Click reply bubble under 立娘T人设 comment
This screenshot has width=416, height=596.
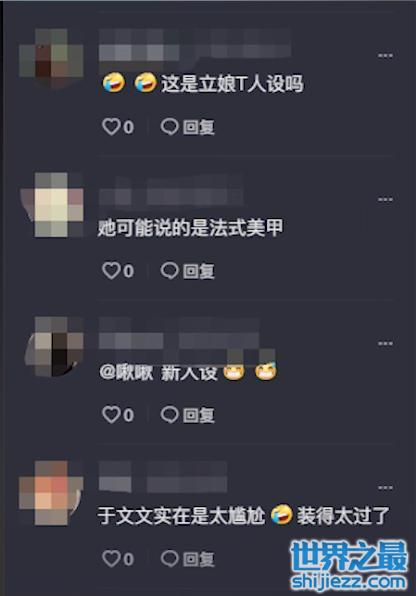pyautogui.click(x=170, y=127)
